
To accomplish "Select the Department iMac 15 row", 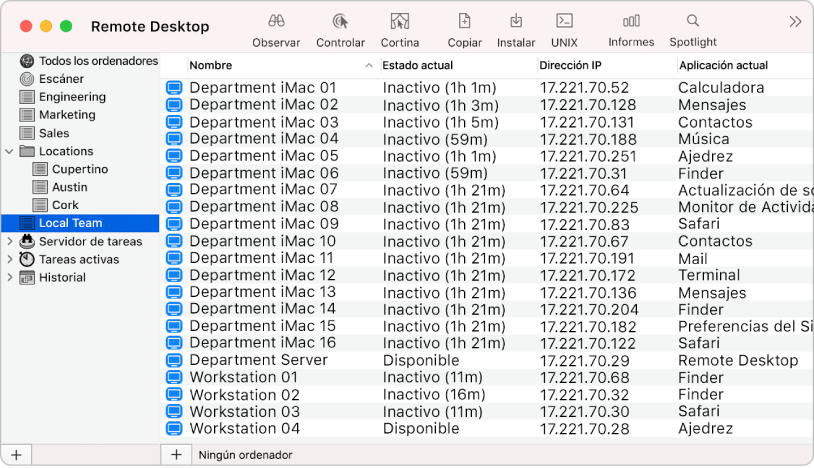I will pyautogui.click(x=487, y=326).
